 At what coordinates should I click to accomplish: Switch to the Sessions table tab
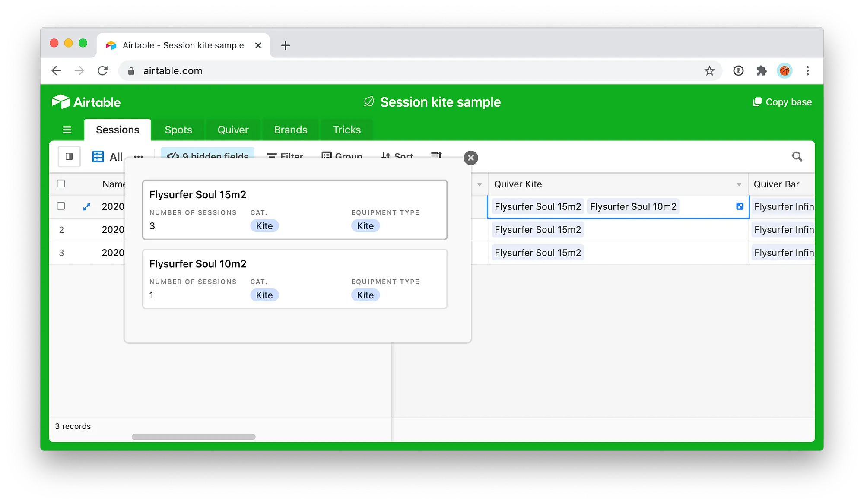pyautogui.click(x=118, y=130)
